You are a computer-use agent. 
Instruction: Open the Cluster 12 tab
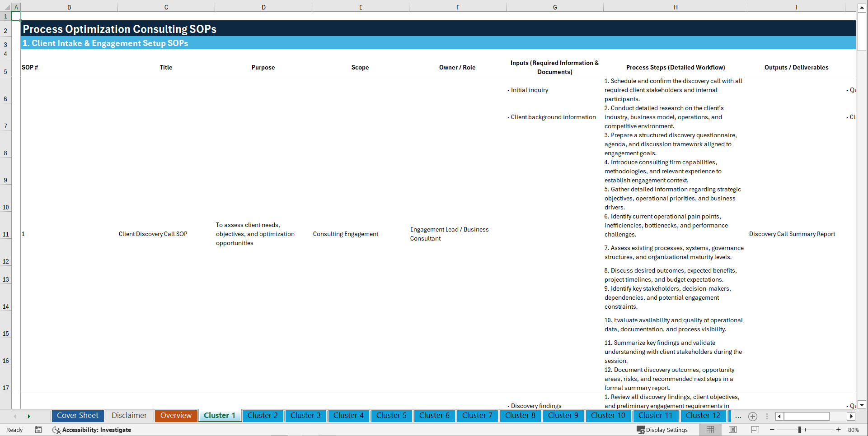703,416
